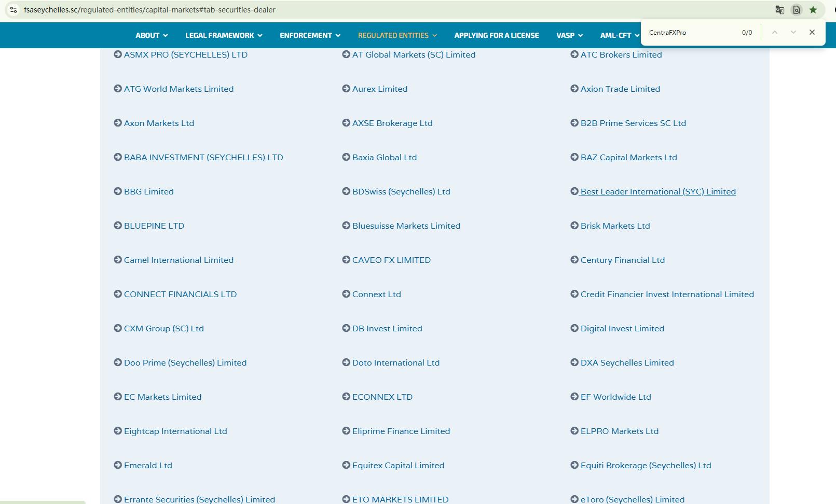Open site information icon beside URL
This screenshot has width=836, height=504.
[13, 10]
